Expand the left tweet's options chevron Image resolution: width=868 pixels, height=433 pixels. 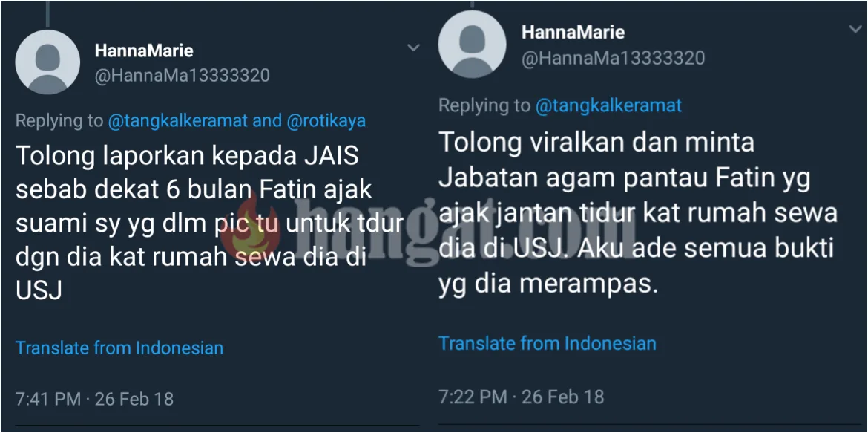[413, 48]
